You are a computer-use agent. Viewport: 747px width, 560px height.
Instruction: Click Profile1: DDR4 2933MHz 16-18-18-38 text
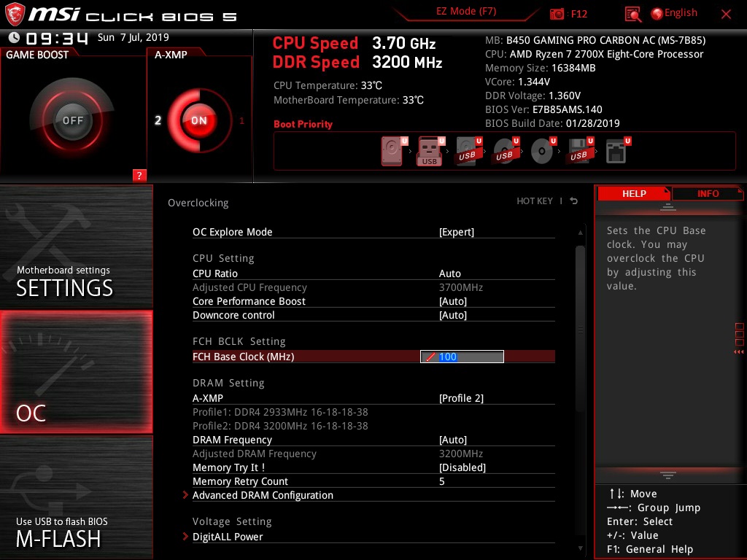pos(280,412)
